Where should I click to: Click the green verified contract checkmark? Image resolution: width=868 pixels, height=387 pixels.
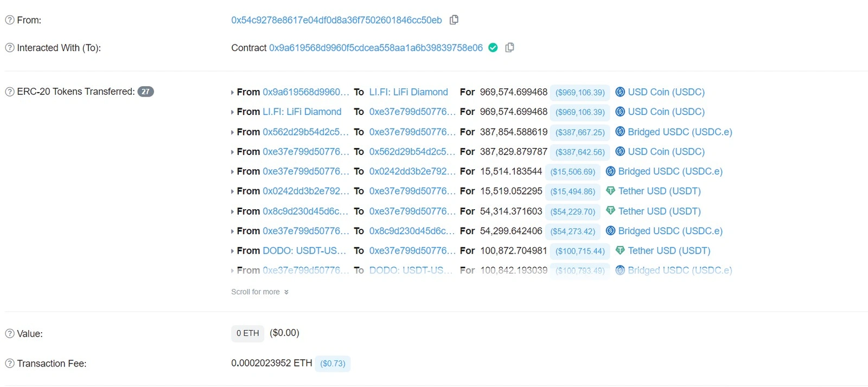tap(493, 48)
